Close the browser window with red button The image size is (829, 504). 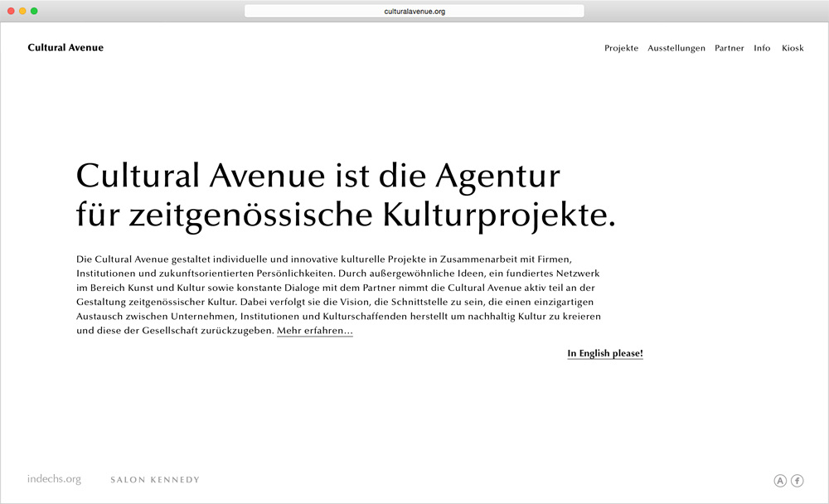(11, 11)
